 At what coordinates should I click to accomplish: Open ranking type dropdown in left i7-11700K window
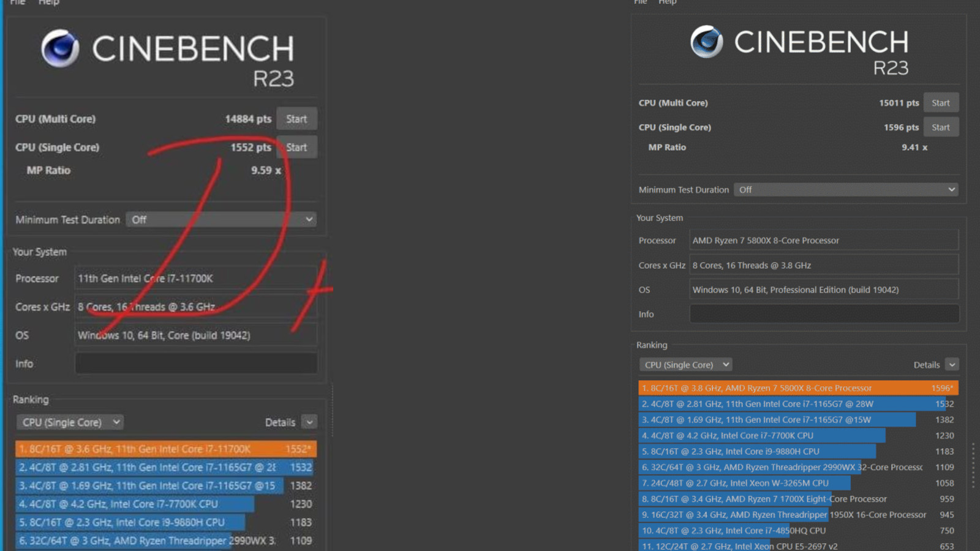[70, 422]
